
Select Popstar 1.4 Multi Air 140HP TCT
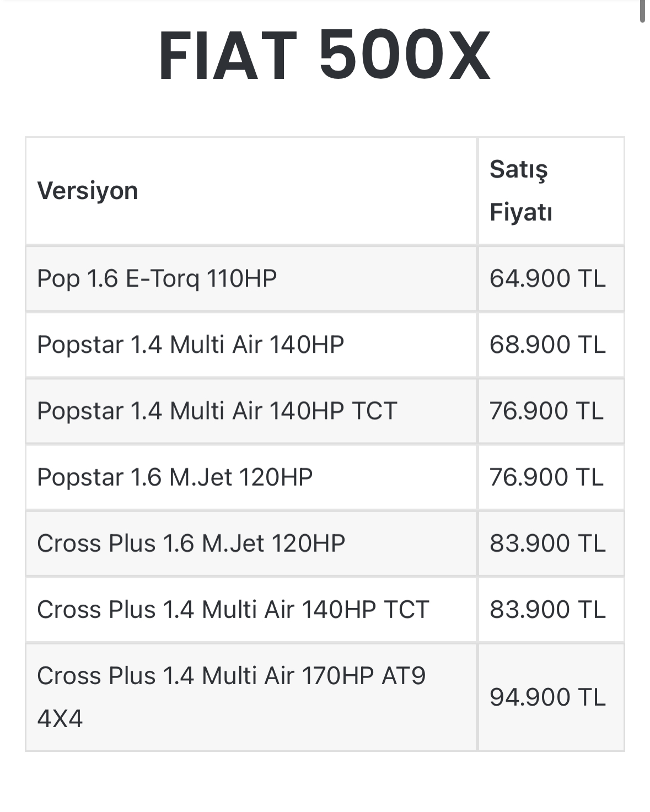[x=217, y=411]
